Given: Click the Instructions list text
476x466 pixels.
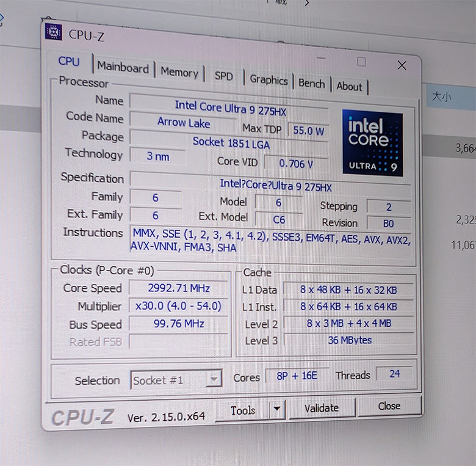Looking at the screenshot, I should [271, 241].
